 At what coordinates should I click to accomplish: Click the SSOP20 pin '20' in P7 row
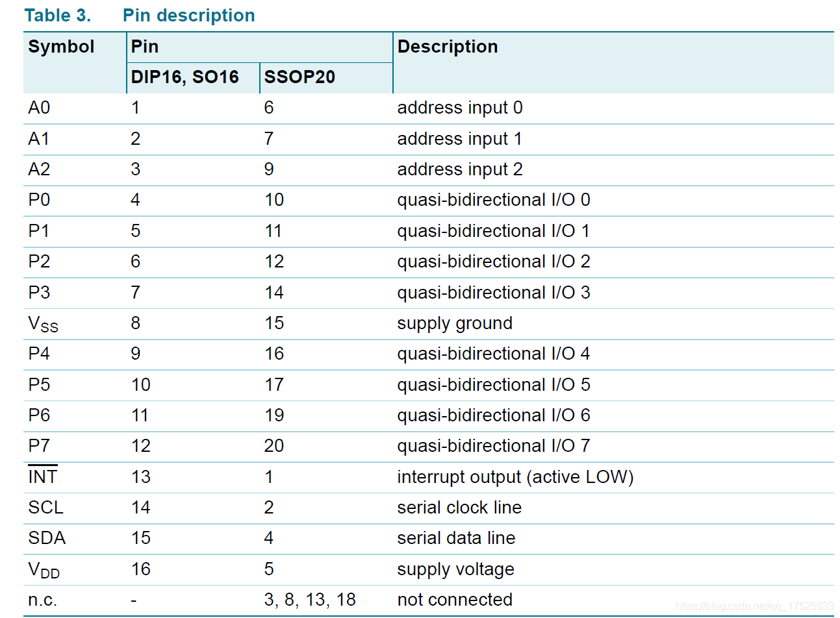pyautogui.click(x=274, y=446)
